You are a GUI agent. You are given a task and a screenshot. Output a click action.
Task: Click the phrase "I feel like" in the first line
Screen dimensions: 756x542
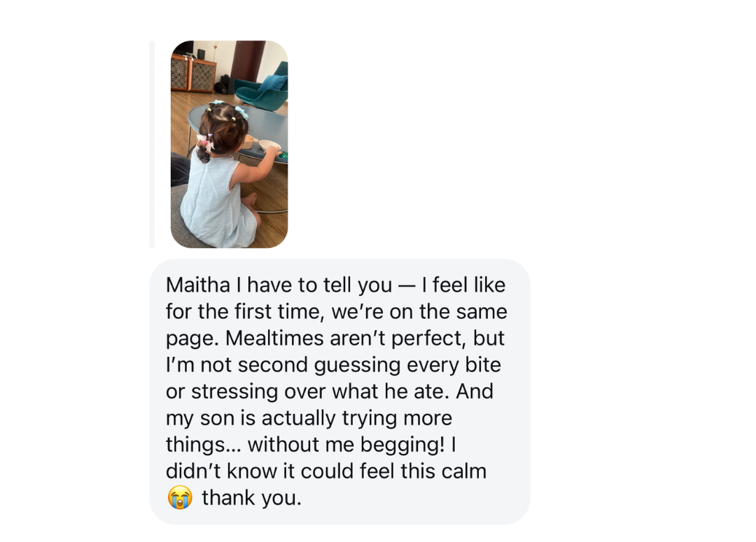tap(463, 285)
